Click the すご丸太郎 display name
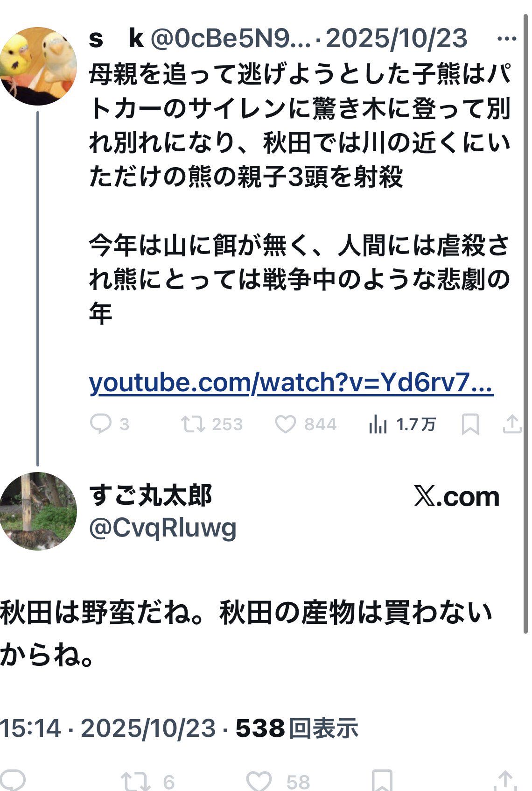The image size is (532, 791). pos(150,495)
